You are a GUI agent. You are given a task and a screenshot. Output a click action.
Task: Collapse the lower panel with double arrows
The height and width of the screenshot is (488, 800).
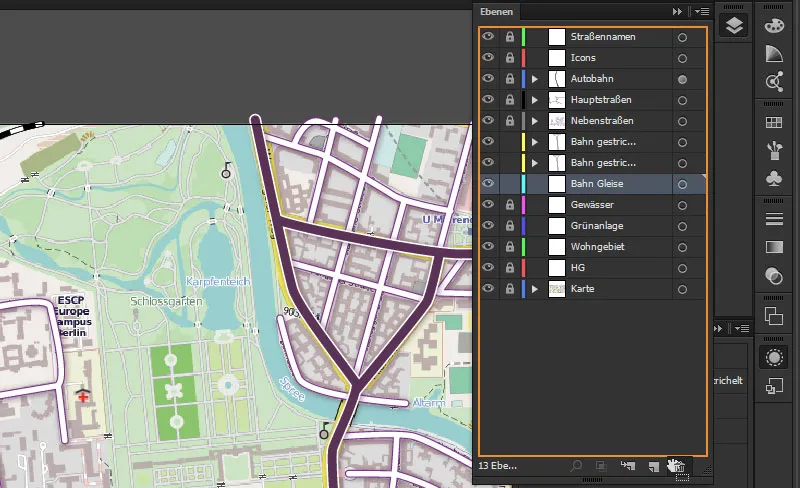pyautogui.click(x=718, y=328)
